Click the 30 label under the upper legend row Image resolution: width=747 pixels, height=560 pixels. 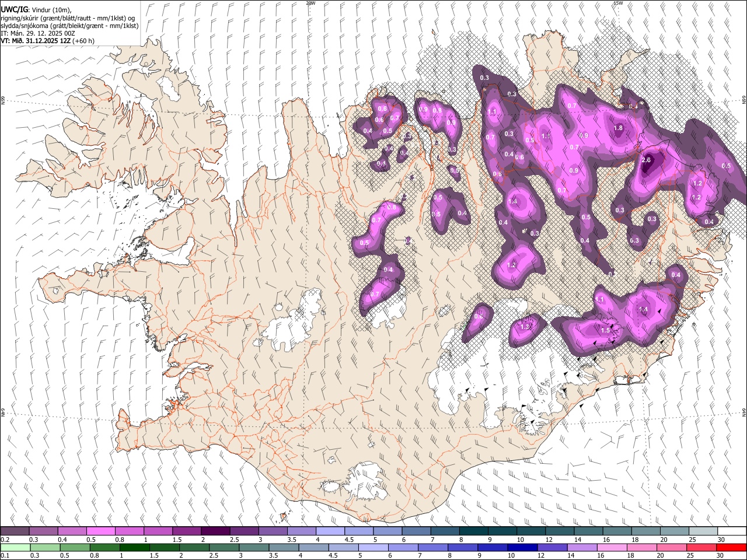coord(721,540)
